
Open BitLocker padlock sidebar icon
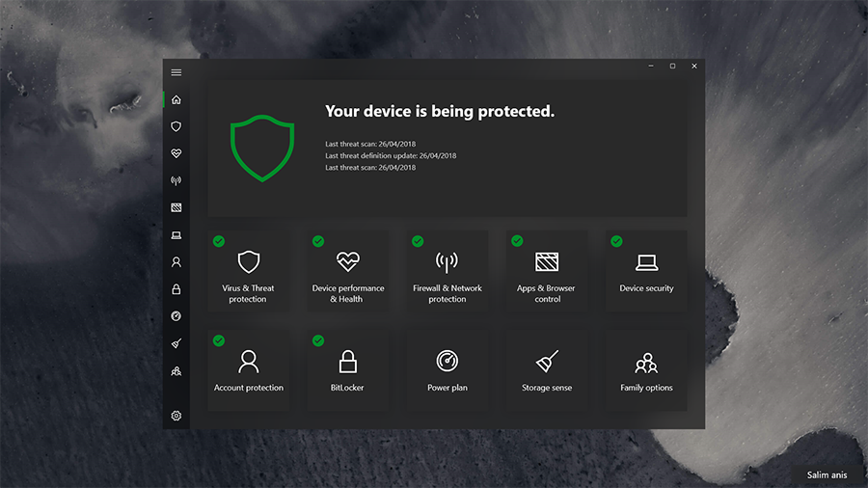coord(176,288)
